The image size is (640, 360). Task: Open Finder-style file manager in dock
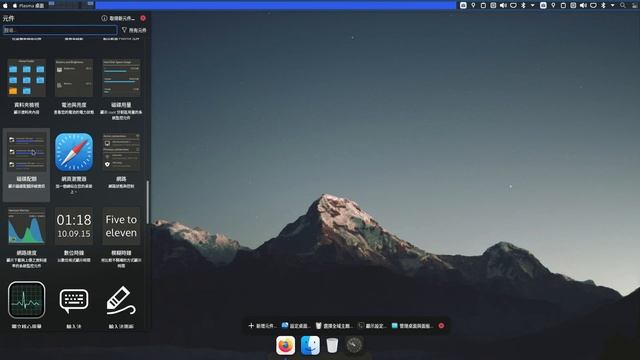[x=310, y=345]
